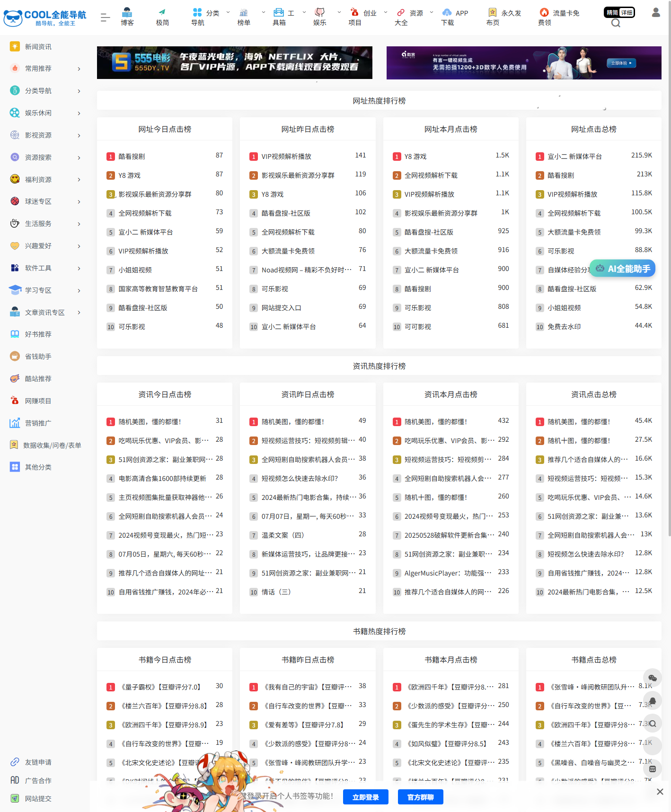
Task: Click the floating search magnifier button
Action: [653, 724]
